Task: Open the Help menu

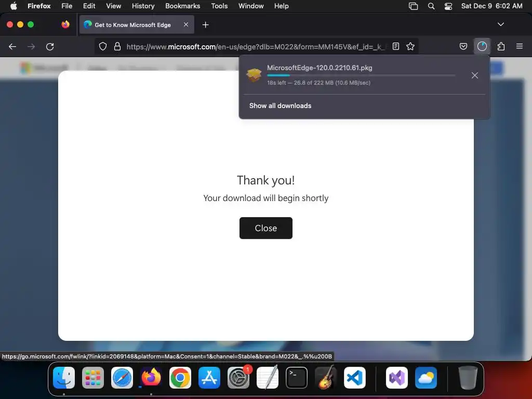Action: click(x=281, y=6)
